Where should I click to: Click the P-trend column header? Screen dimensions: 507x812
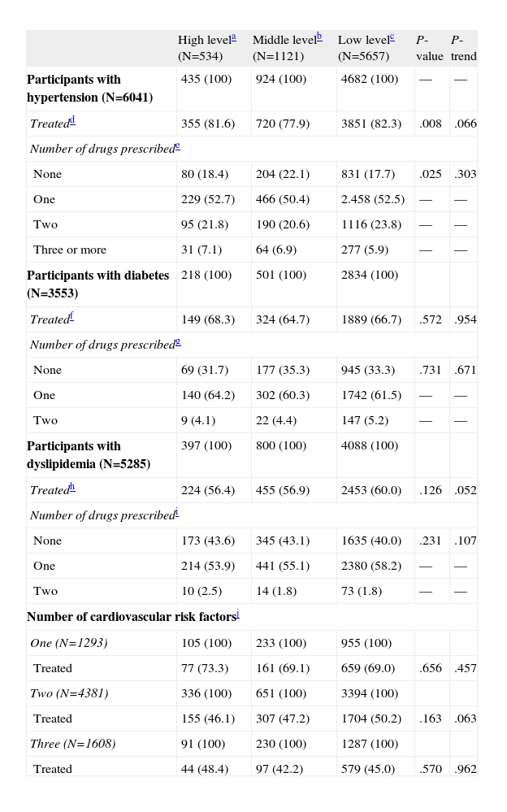[x=463, y=49]
